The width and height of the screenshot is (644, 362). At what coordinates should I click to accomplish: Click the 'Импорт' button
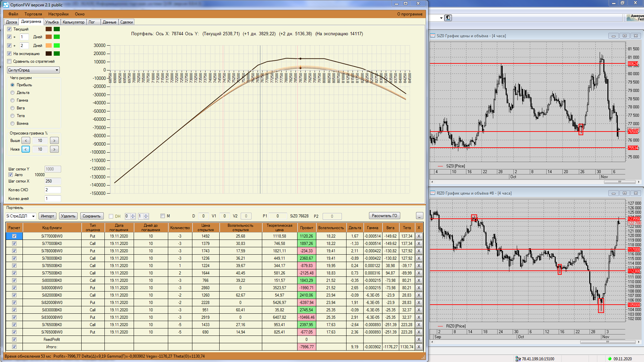point(47,216)
